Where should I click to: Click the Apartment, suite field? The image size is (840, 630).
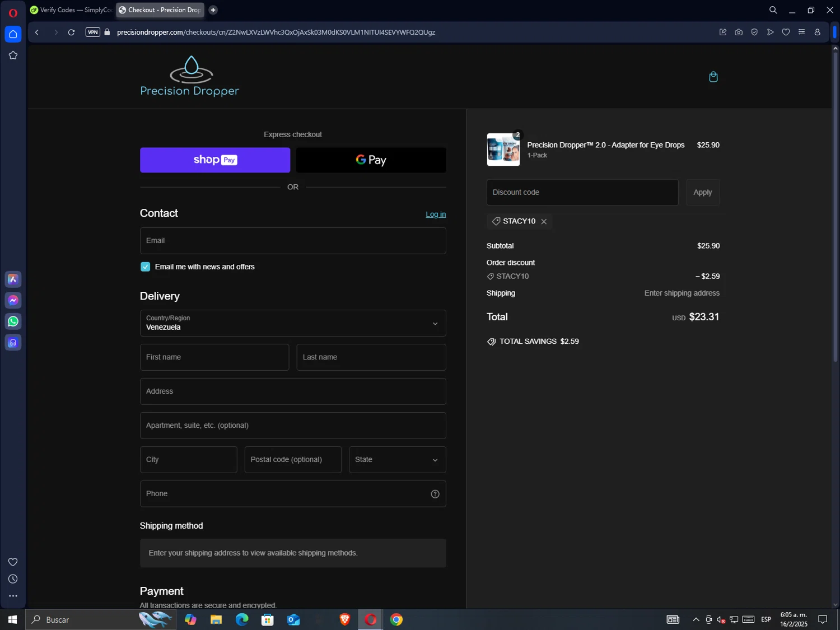[x=293, y=426]
